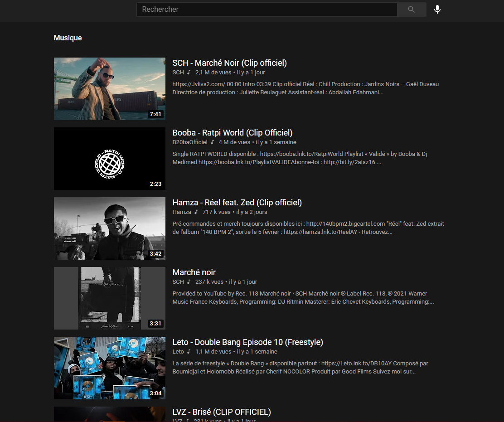
Task: Click the 717 k vues text
Action: point(216,212)
